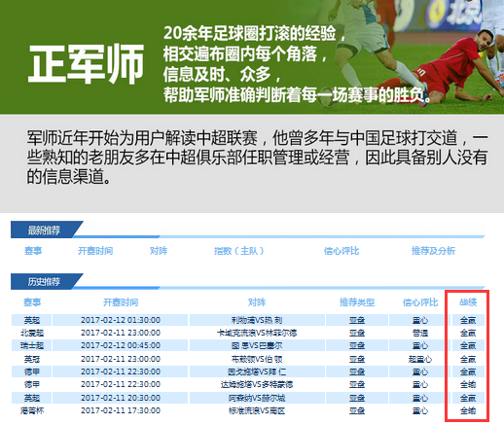Click the 港菁杯 league cell

click(32, 410)
